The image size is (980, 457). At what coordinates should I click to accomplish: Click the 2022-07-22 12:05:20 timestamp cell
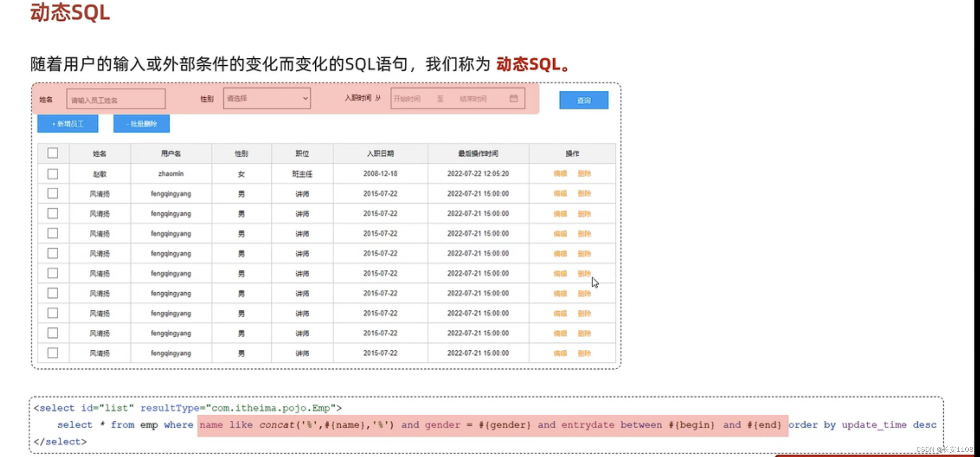pyautogui.click(x=478, y=173)
